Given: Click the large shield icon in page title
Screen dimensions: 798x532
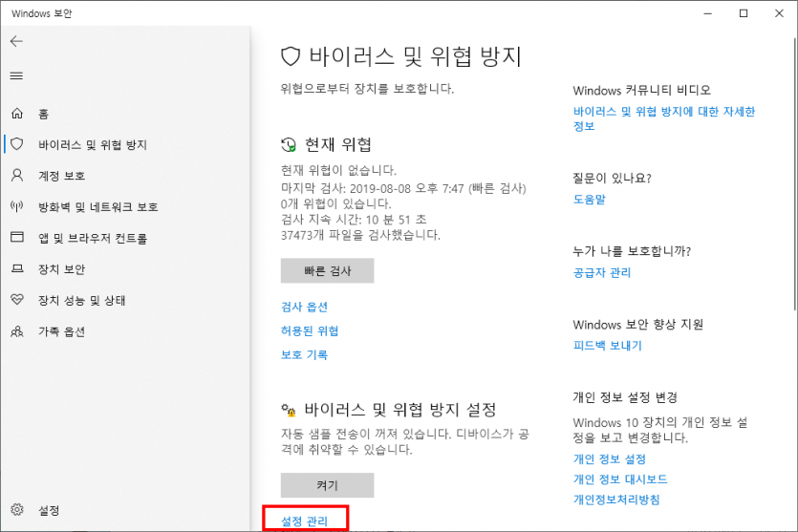Looking at the screenshot, I should pos(291,56).
